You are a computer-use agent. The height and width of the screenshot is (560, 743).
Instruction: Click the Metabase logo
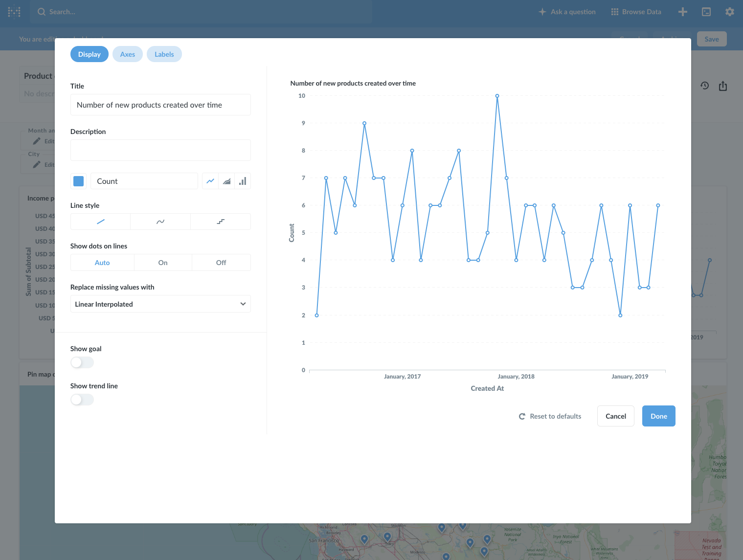[14, 11]
